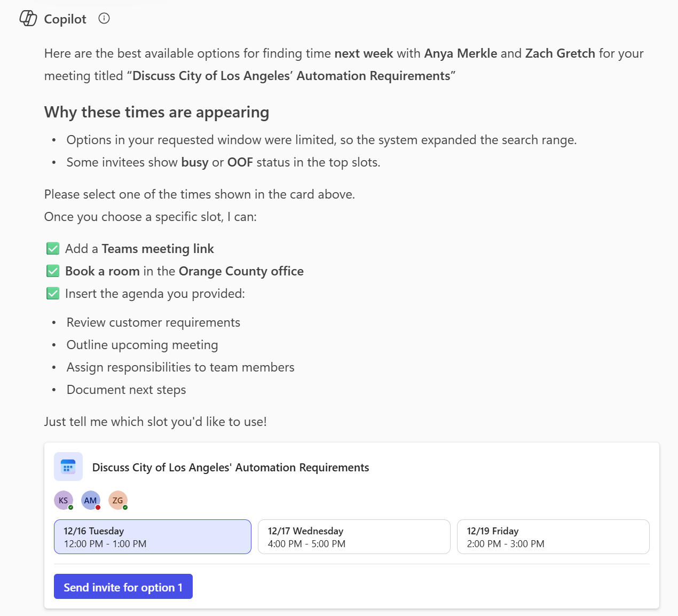This screenshot has height=616, width=678.
Task: Click the Why these times are appearing heading
Action: [156, 112]
